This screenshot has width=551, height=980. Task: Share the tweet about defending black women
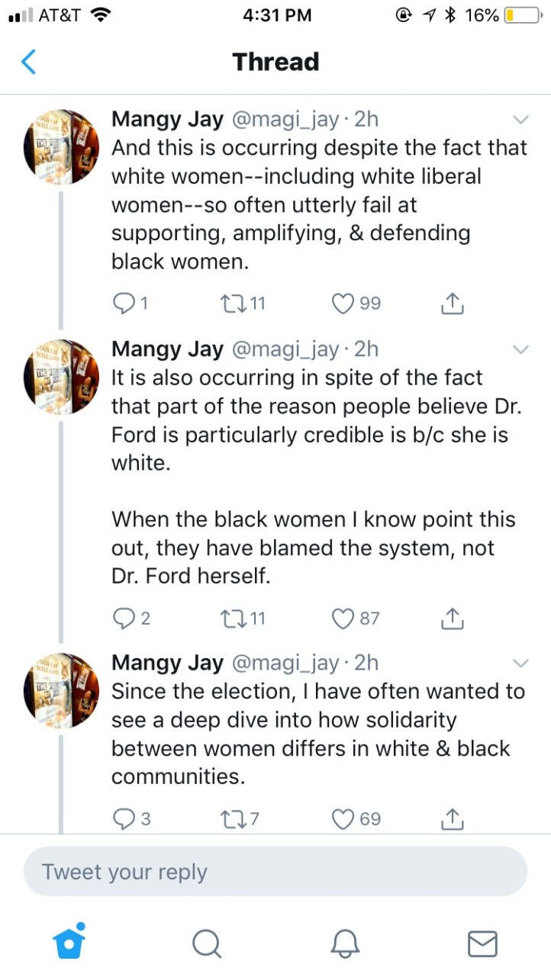(452, 304)
